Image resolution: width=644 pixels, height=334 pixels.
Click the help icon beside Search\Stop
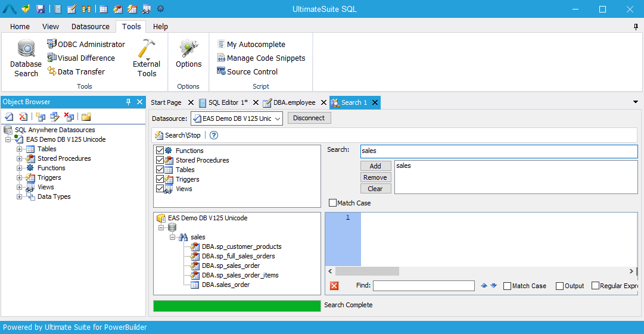pos(214,135)
